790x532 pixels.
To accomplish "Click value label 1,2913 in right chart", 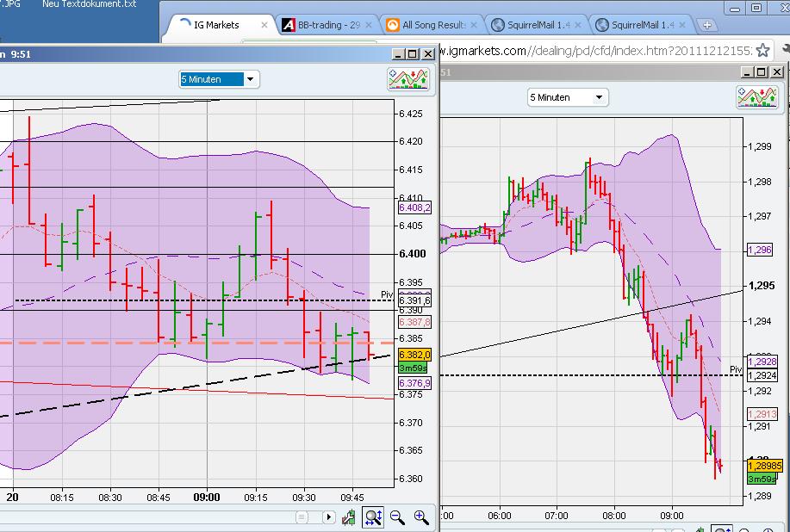I will [762, 414].
